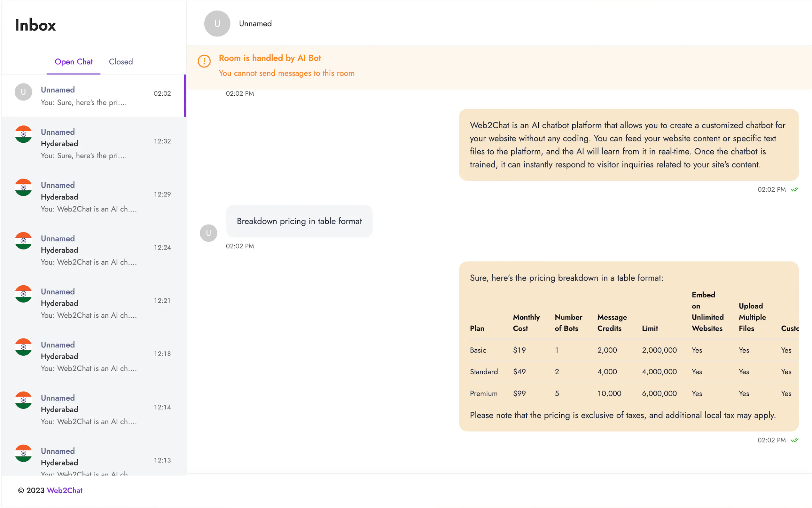
Task: Open the Hyderabad conversation from 12:29
Action: click(94, 196)
